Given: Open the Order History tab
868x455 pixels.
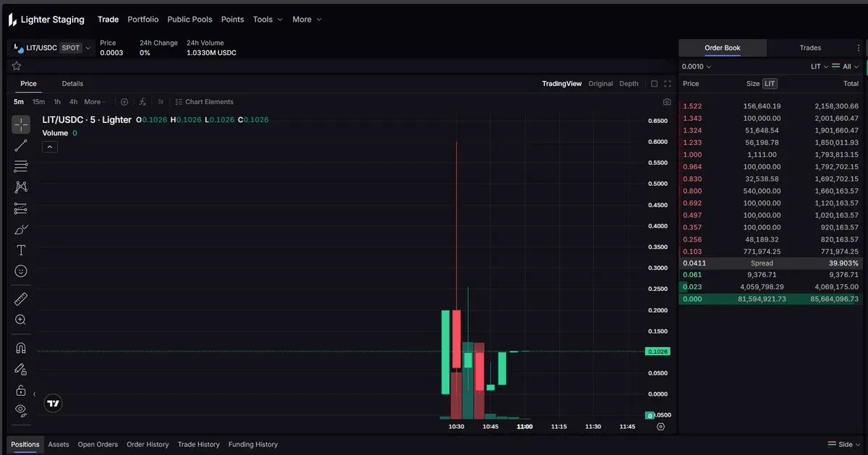Looking at the screenshot, I should coord(148,444).
